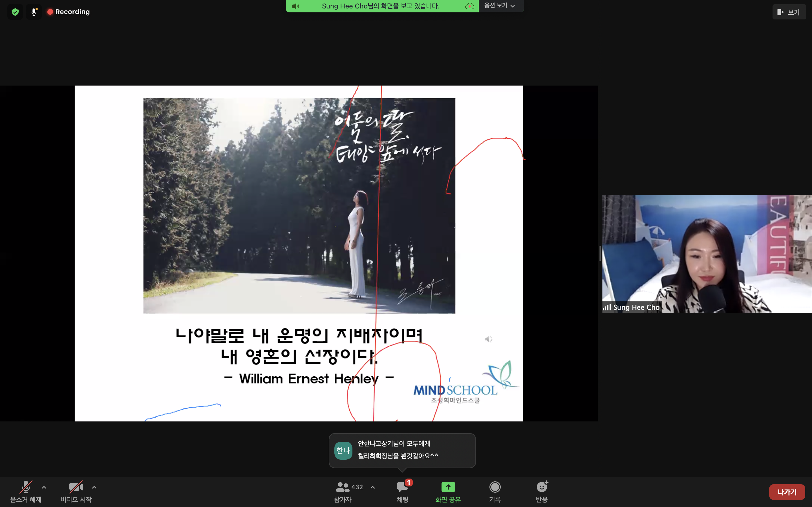Click the microphone status icon at top
This screenshot has width=812, height=507.
34,12
